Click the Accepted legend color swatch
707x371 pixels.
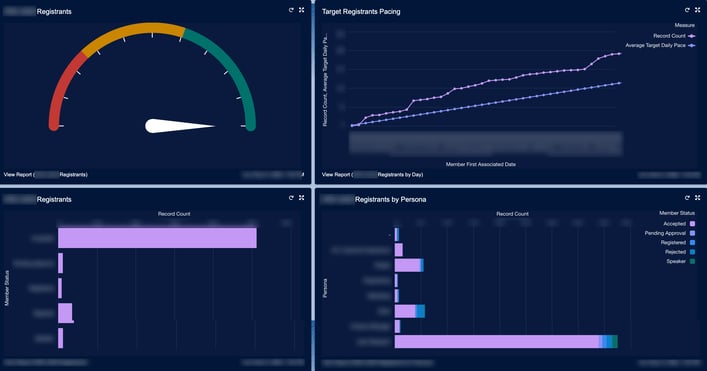(693, 224)
